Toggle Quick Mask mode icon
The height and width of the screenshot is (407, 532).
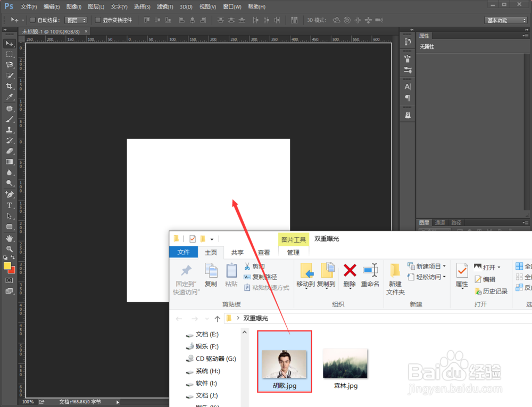9,280
